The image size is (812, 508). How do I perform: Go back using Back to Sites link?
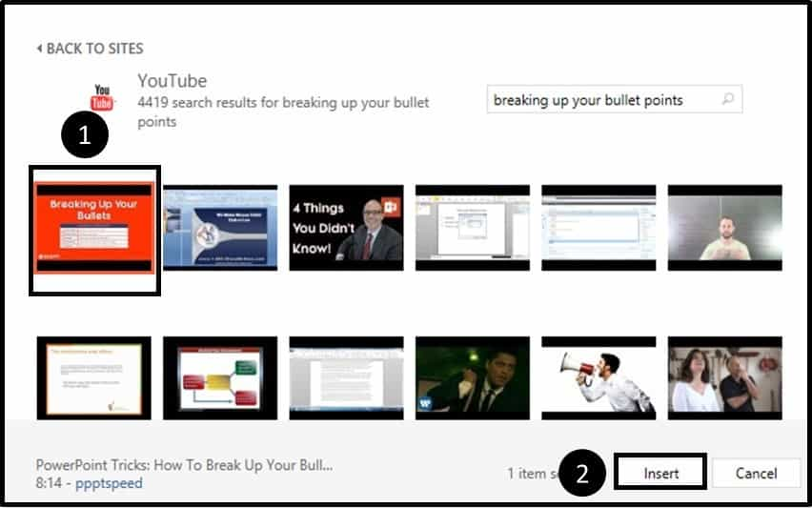(x=90, y=49)
